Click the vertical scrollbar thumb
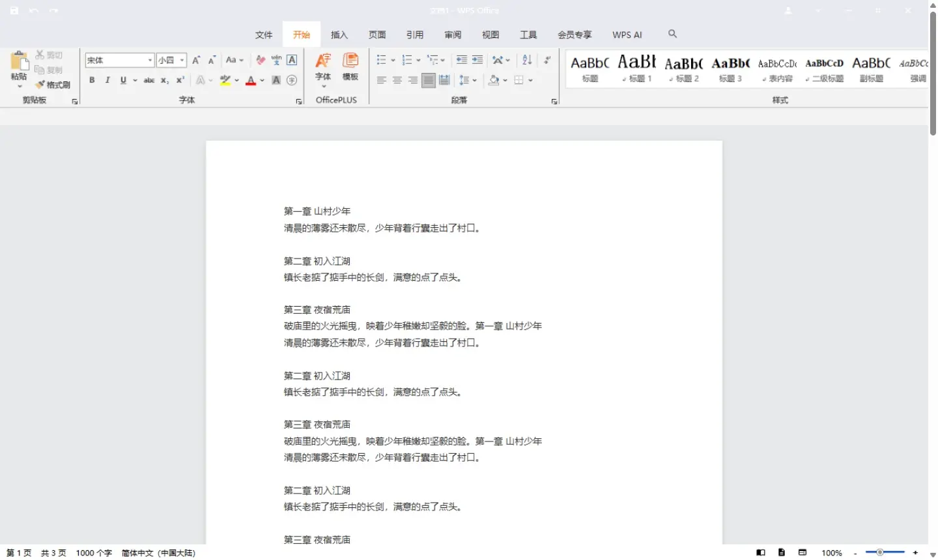The height and width of the screenshot is (560, 938). pos(933,73)
